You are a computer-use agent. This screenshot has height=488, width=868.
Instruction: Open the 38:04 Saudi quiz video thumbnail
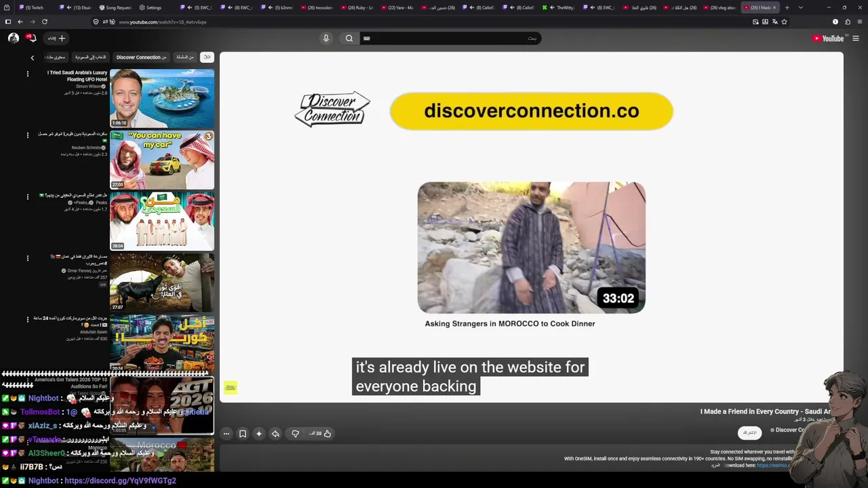click(162, 221)
